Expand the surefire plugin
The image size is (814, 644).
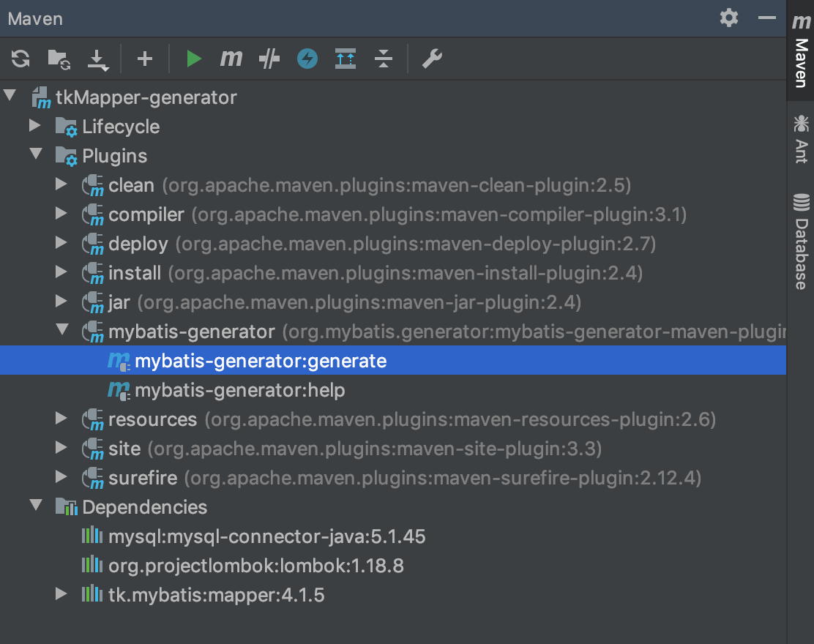point(61,477)
